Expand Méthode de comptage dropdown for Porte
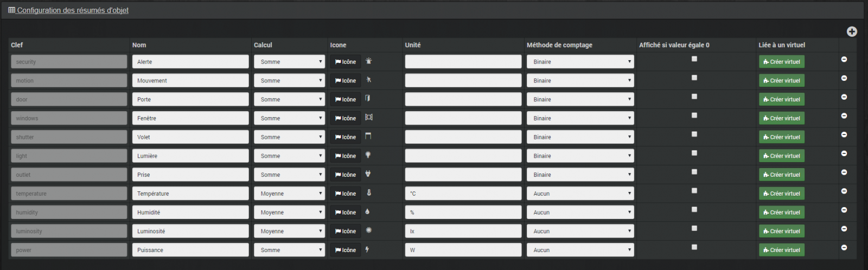This screenshot has height=270, width=868. (x=580, y=100)
